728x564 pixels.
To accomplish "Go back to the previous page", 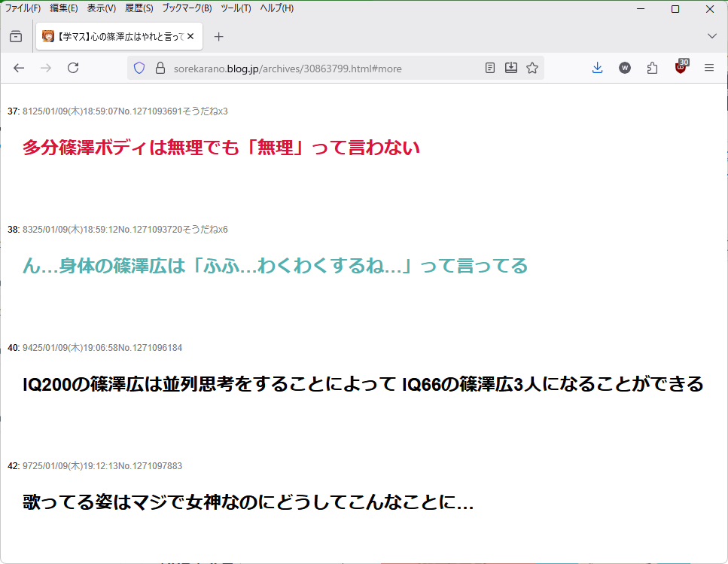I will click(x=19, y=68).
